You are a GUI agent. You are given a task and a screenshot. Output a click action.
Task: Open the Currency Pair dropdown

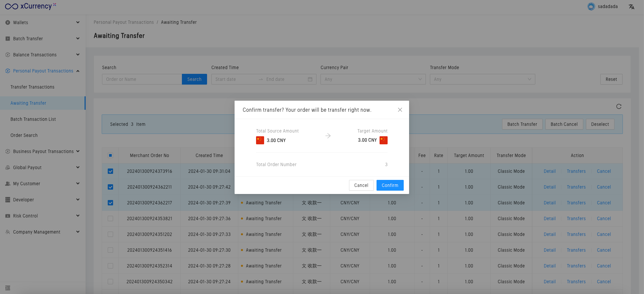click(x=373, y=79)
